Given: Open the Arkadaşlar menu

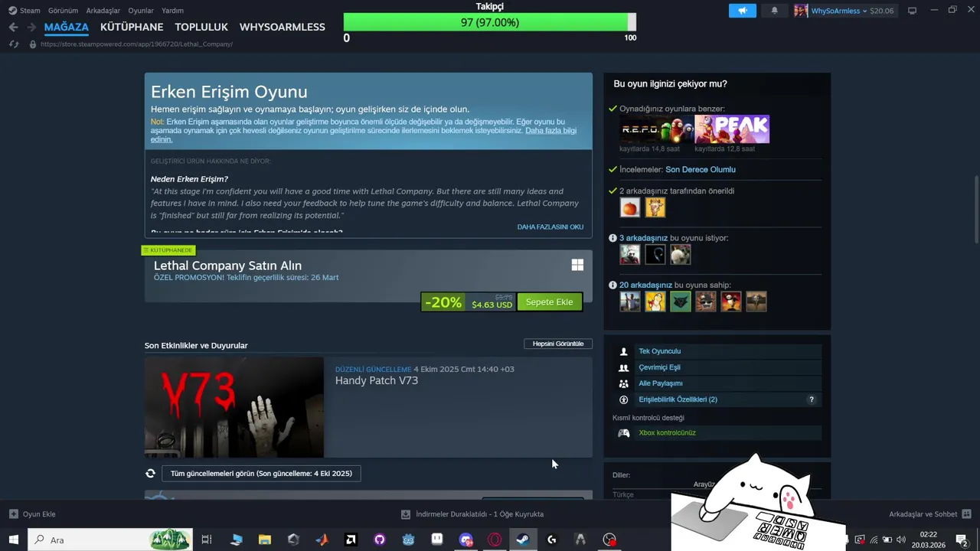Looking at the screenshot, I should click(103, 11).
